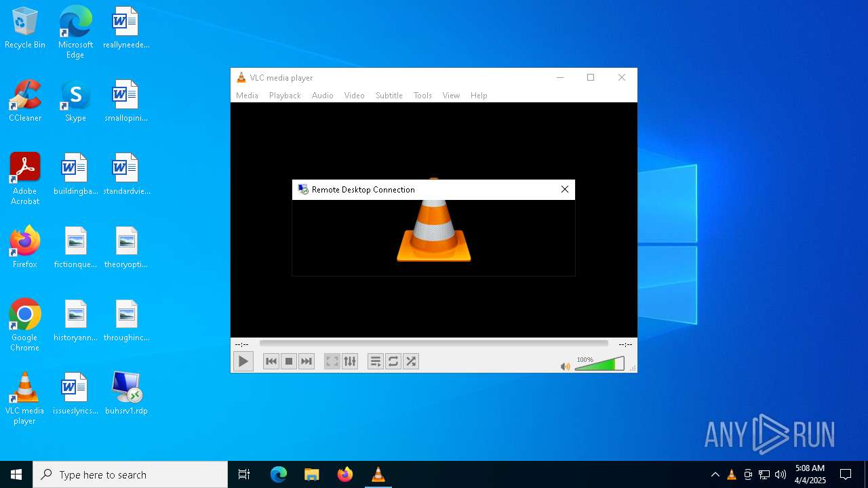868x488 pixels.
Task: Open the Media menu in VLC
Action: click(247, 96)
